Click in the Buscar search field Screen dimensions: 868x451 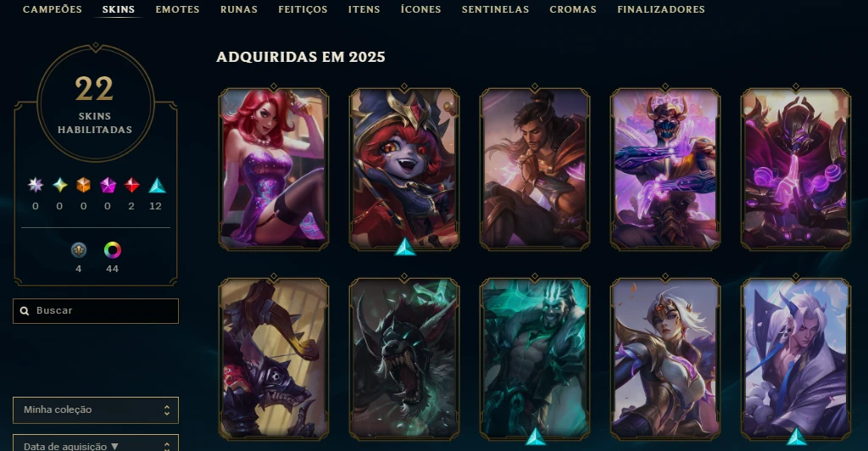96,311
